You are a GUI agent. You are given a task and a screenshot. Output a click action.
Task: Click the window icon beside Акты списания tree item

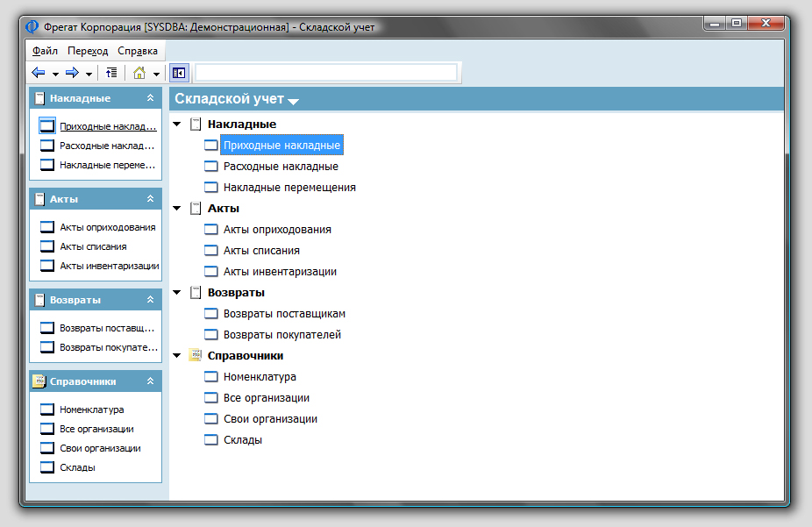point(210,251)
